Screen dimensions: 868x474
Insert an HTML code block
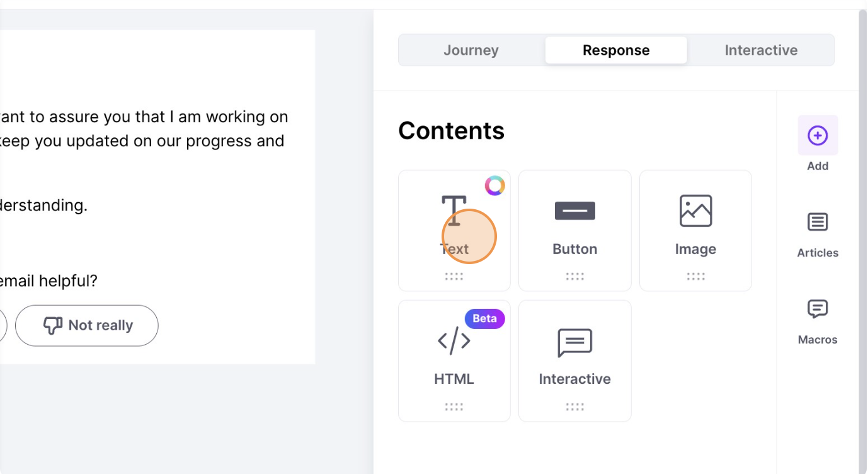tap(454, 361)
